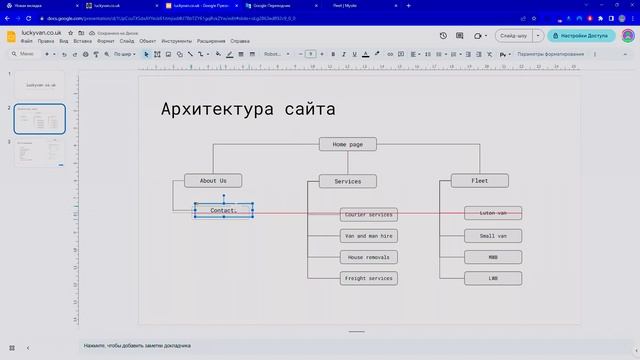Screen dimensions: 640x360
Task: Click the undo arrow
Action: [64, 54]
